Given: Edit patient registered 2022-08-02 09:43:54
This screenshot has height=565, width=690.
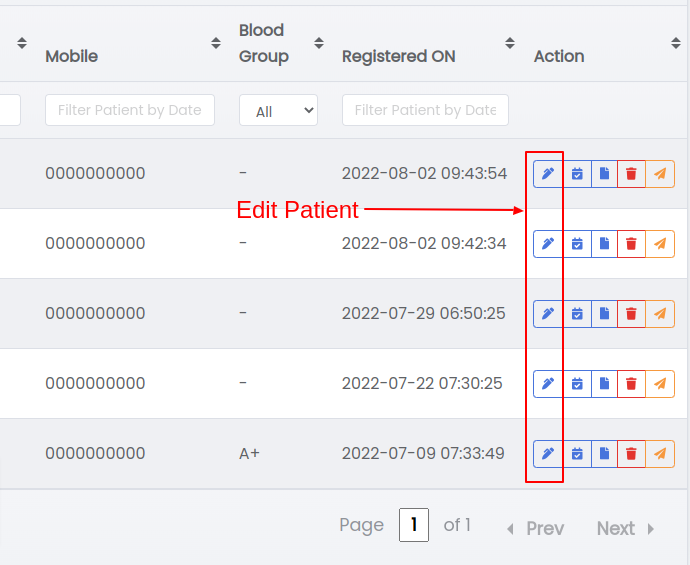Looking at the screenshot, I should pyautogui.click(x=548, y=174).
